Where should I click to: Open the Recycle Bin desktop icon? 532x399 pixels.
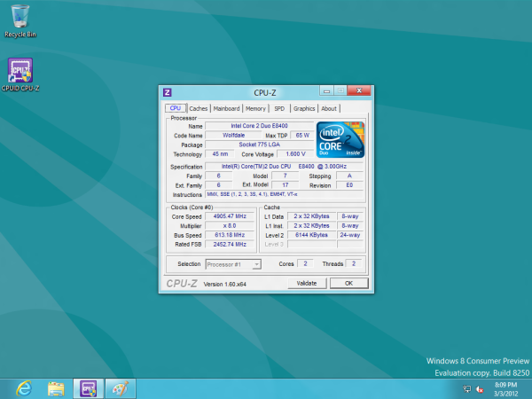20,20
